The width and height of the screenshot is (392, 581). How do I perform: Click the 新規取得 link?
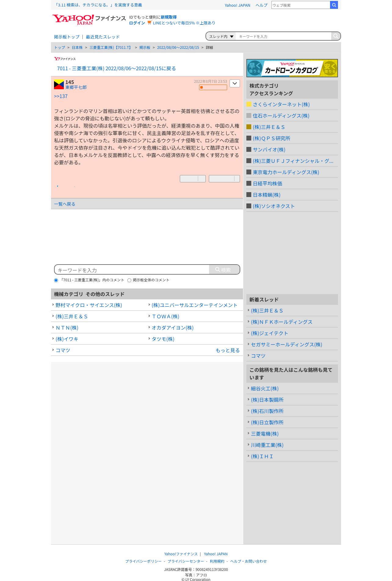click(x=169, y=17)
